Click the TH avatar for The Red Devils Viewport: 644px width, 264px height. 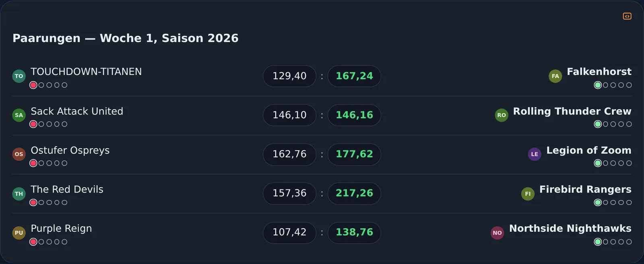[x=19, y=194]
